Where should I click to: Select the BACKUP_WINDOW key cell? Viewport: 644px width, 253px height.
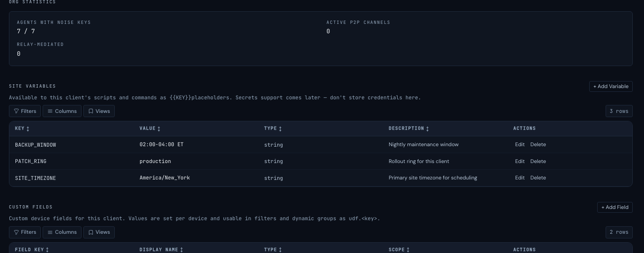pos(36,145)
